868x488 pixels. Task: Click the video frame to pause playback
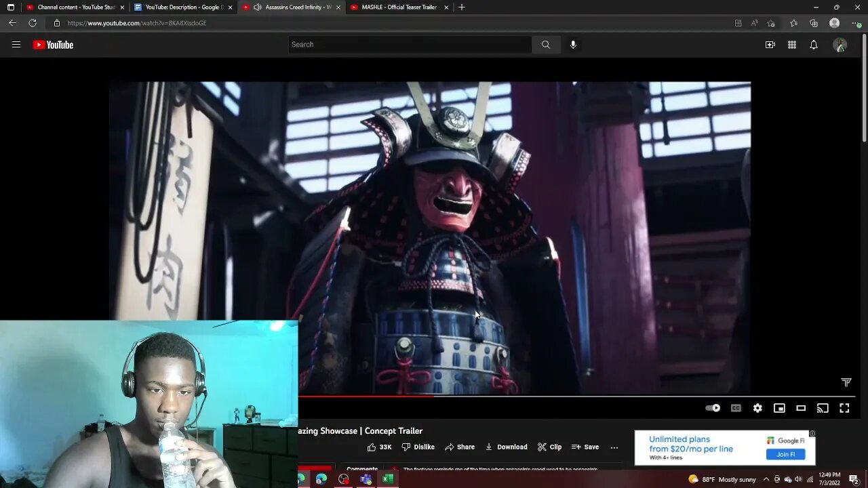(x=430, y=237)
